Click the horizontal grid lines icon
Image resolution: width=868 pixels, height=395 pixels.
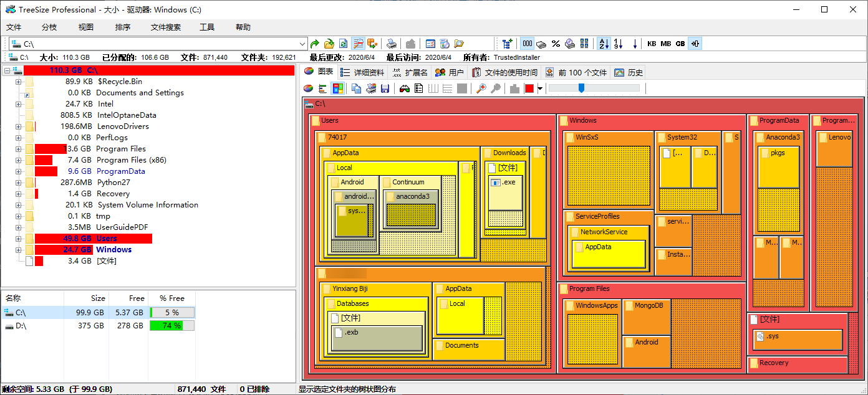(x=447, y=88)
